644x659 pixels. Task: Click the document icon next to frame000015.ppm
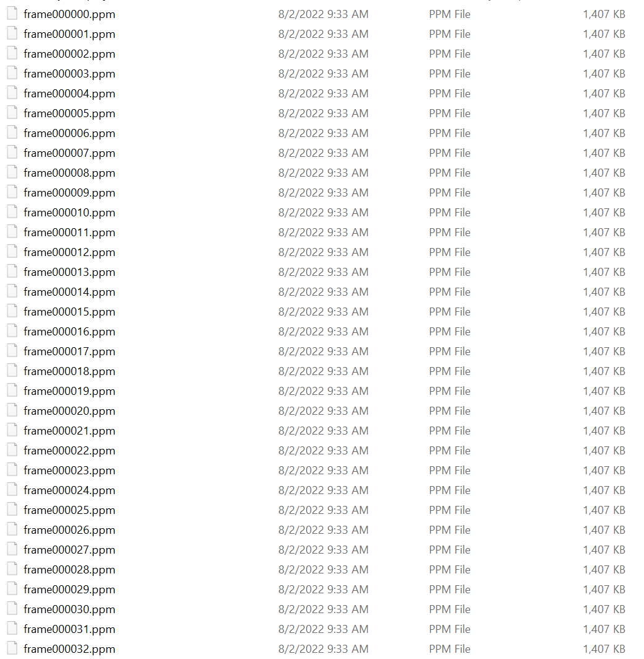(12, 311)
